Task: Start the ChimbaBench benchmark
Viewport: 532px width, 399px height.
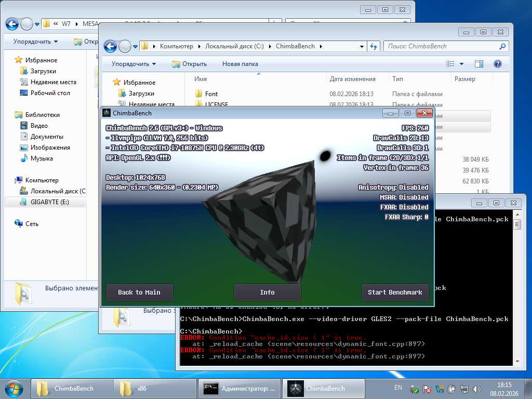Action: (395, 292)
